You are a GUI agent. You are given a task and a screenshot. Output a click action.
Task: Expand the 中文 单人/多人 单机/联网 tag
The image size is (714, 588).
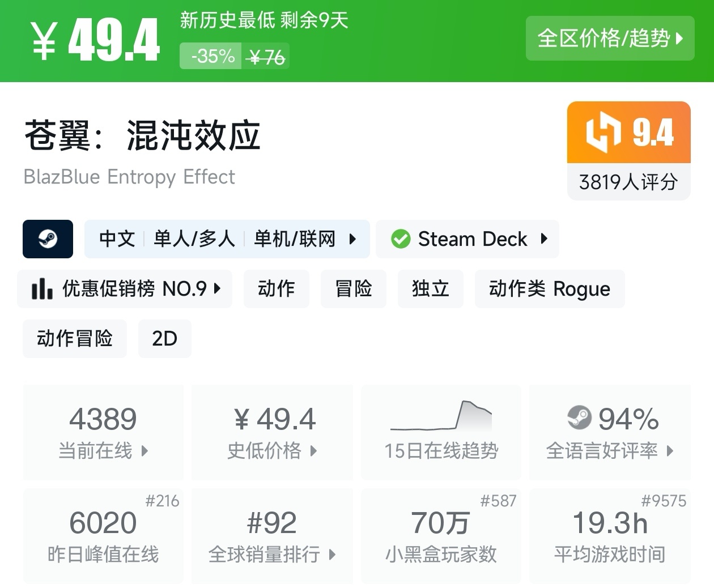coord(227,239)
